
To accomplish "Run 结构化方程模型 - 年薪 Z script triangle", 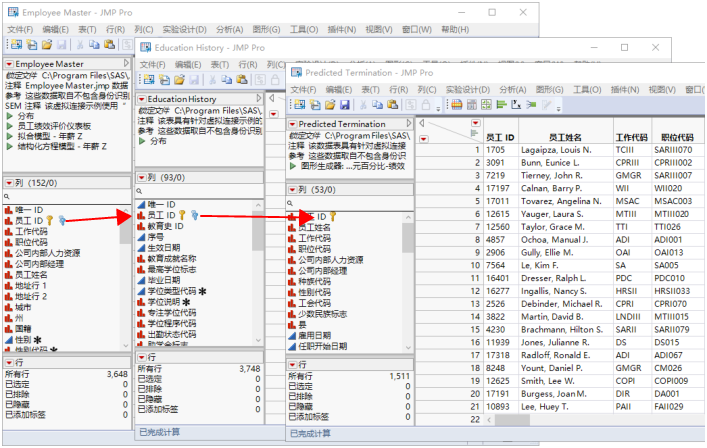I will (x=9, y=146).
